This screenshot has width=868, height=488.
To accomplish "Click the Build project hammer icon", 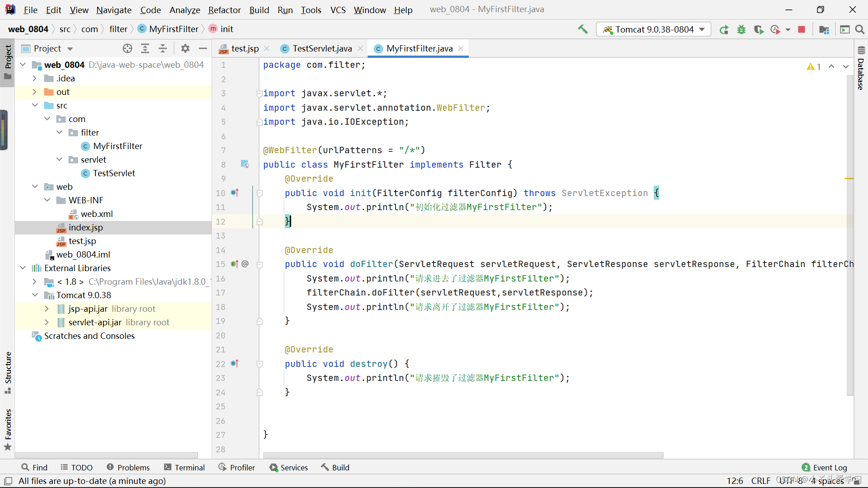I will coord(583,29).
